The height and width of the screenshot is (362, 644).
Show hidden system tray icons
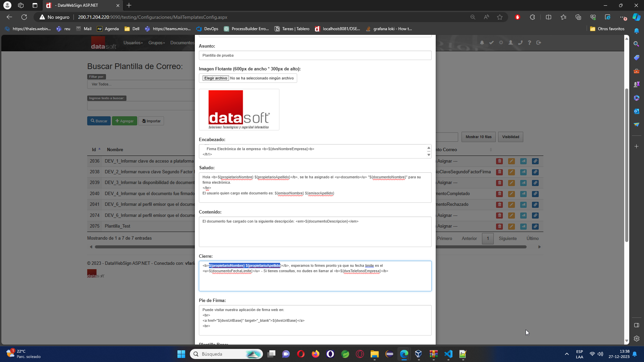coord(567,354)
